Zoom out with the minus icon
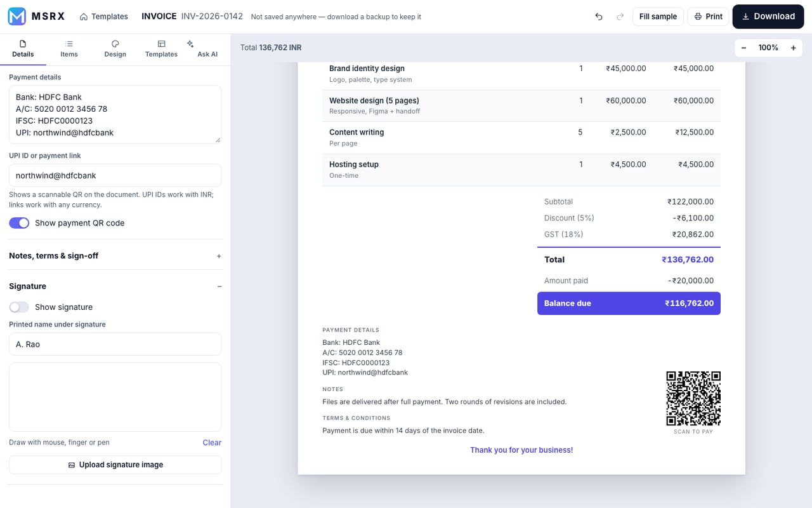The width and height of the screenshot is (812, 508). tap(743, 48)
